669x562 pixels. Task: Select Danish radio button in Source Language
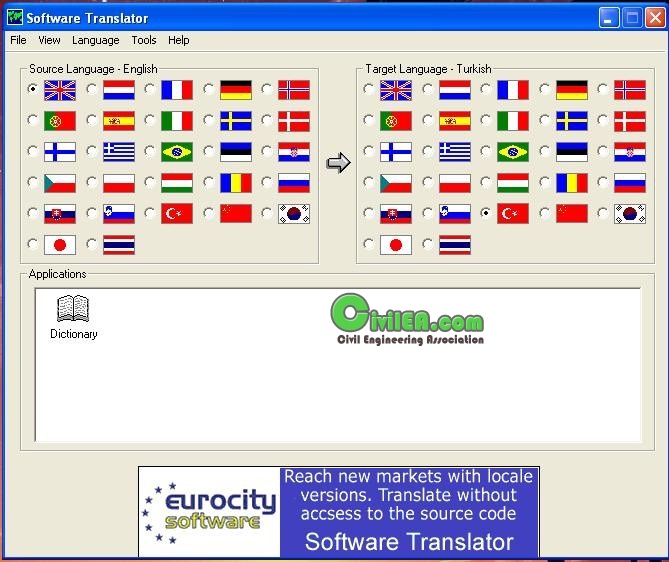coord(267,120)
